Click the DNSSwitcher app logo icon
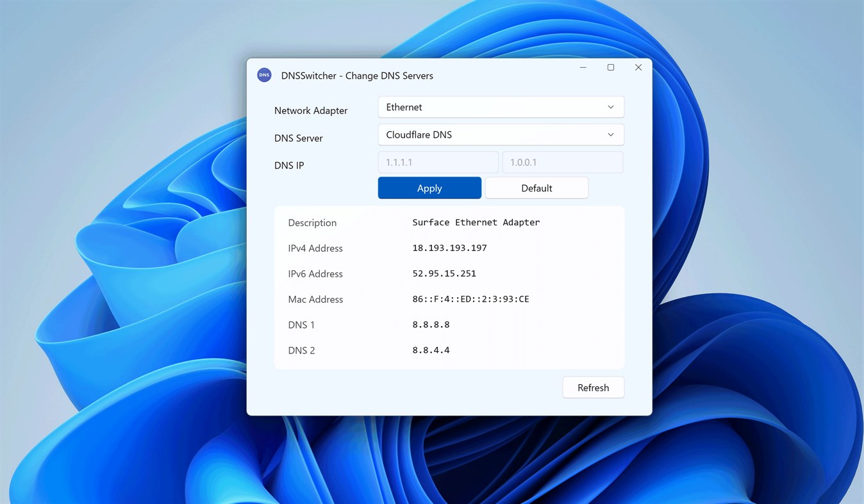This screenshot has width=864, height=504. click(x=264, y=75)
